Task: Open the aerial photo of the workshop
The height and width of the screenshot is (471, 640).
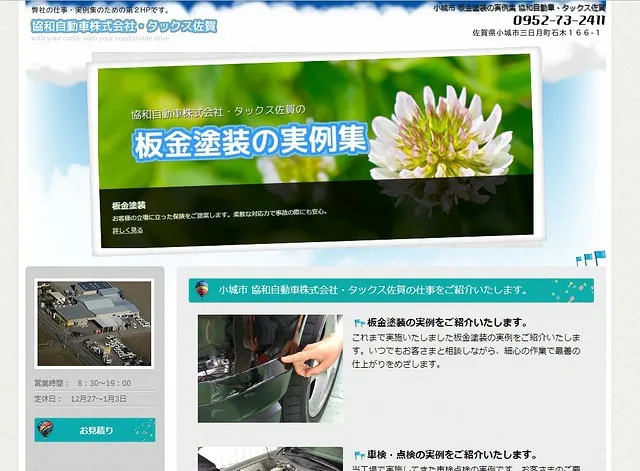Action: [x=94, y=324]
